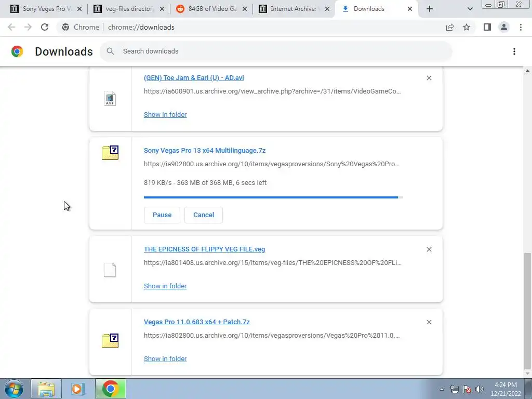The width and height of the screenshot is (532, 399).
Task: Show Toe Jam & Earl file in folder
Action: (165, 115)
